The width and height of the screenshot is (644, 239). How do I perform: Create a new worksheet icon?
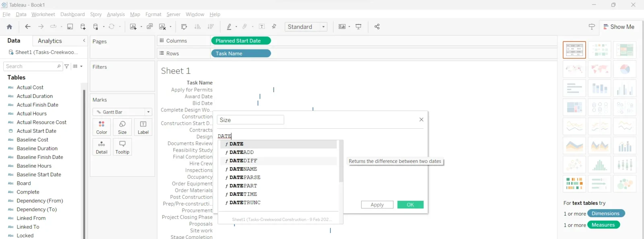click(x=133, y=27)
